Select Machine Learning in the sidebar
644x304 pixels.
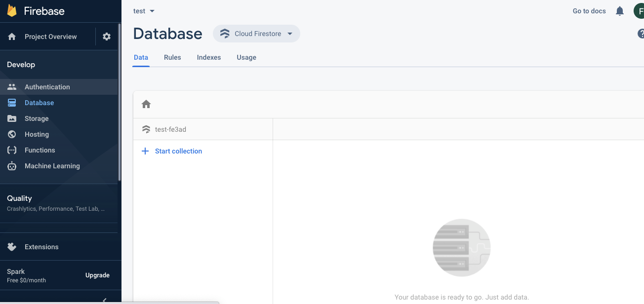coord(52,166)
